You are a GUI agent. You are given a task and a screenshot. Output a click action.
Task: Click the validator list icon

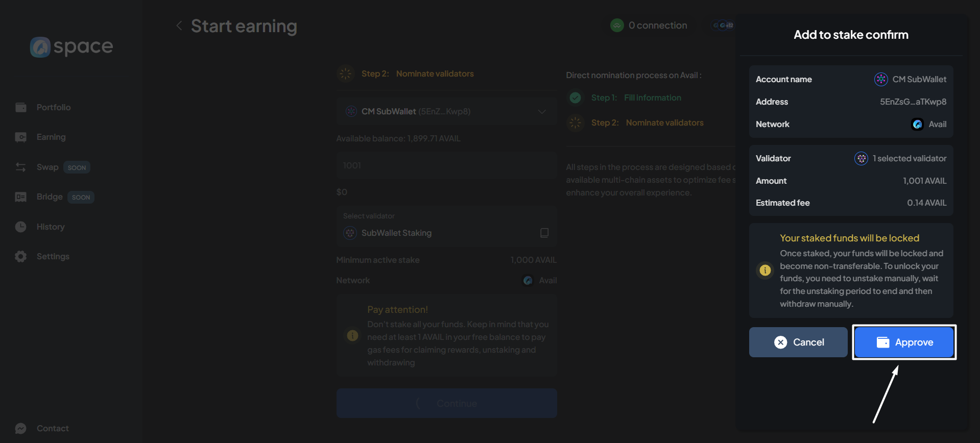[544, 233]
